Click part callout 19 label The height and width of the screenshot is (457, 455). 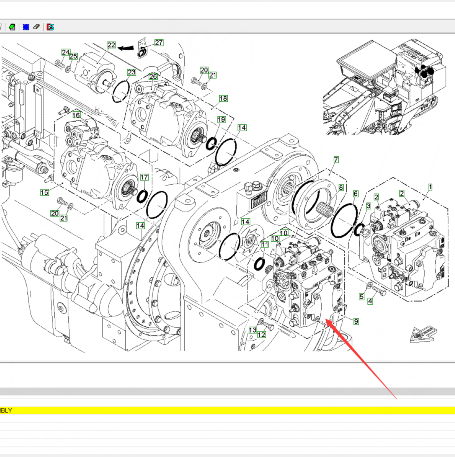(x=221, y=119)
